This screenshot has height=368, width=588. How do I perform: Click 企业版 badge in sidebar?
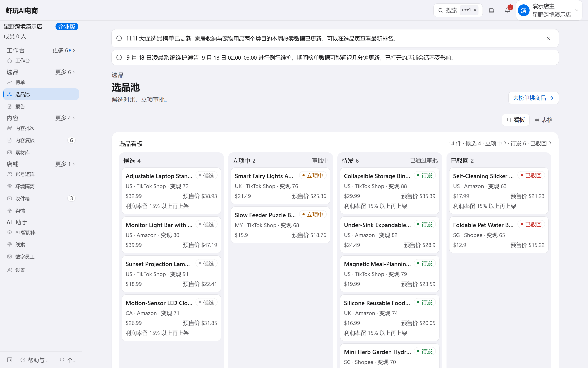pos(67,26)
